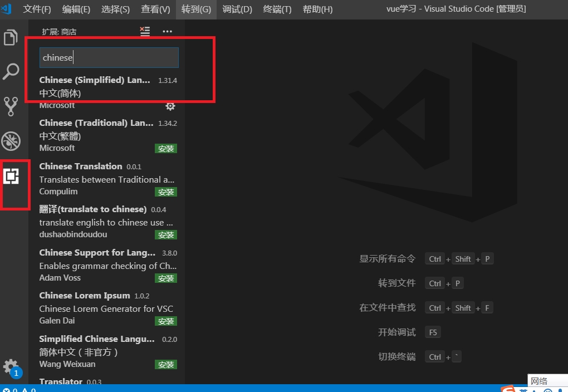Click the gear on Chinese (Simplified) Language Pack
The width and height of the screenshot is (568, 392).
coord(170,105)
